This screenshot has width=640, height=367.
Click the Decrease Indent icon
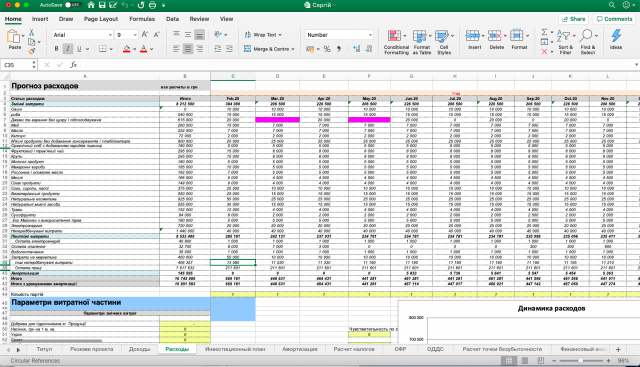point(218,49)
